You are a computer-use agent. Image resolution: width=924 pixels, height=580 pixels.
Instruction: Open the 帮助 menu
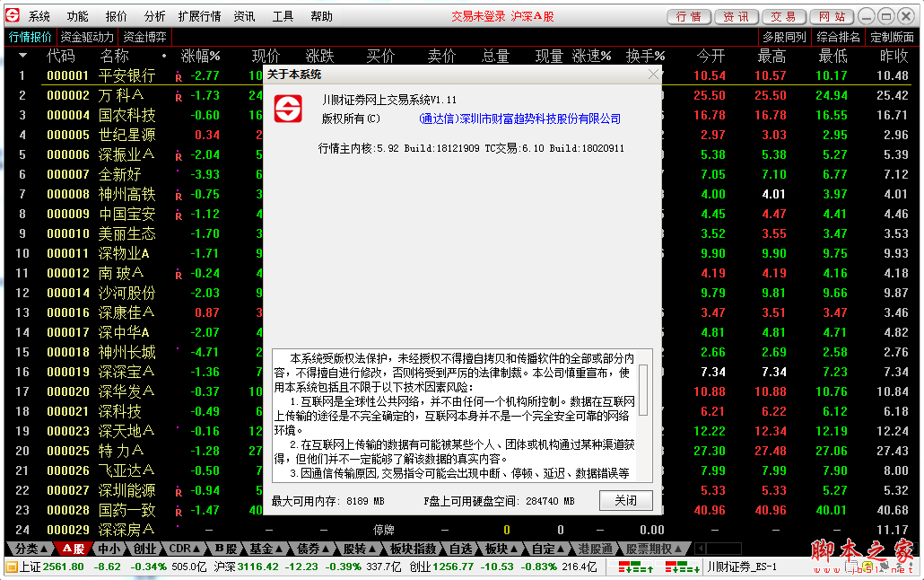(x=322, y=16)
